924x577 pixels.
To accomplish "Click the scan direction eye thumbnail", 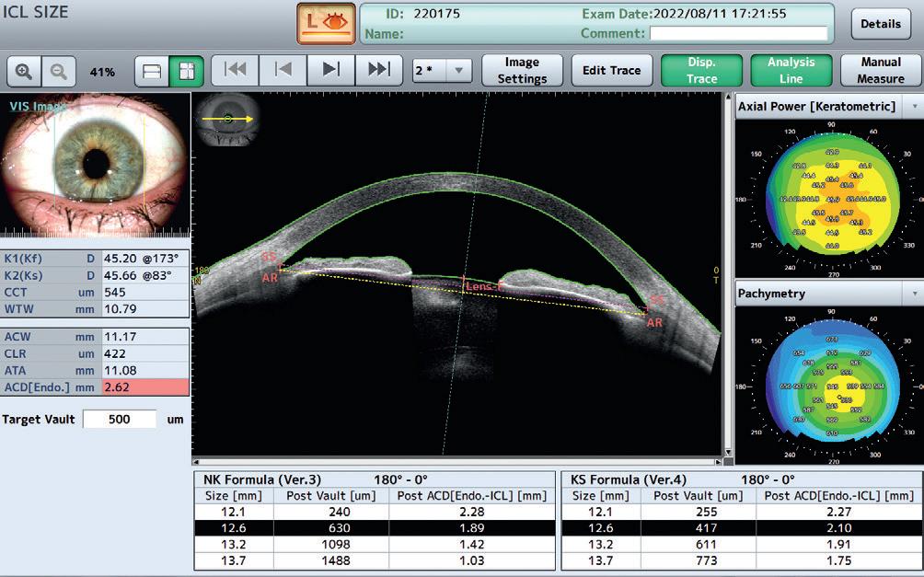I will click(x=228, y=120).
